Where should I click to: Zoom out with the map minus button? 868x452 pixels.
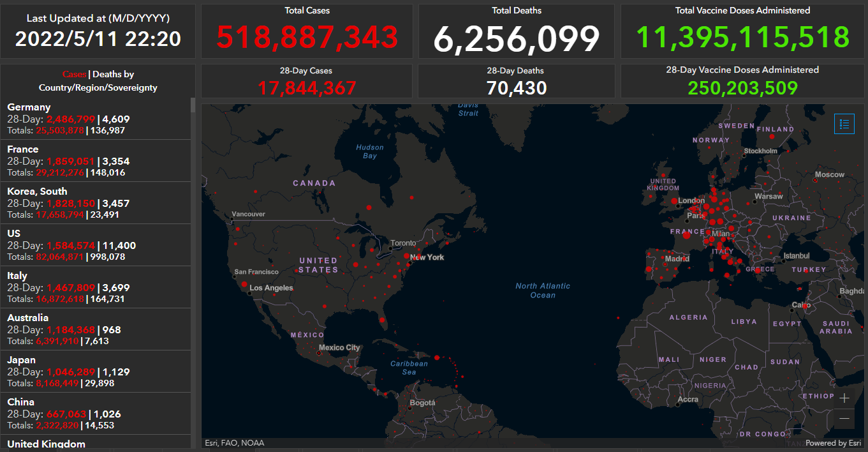click(844, 419)
